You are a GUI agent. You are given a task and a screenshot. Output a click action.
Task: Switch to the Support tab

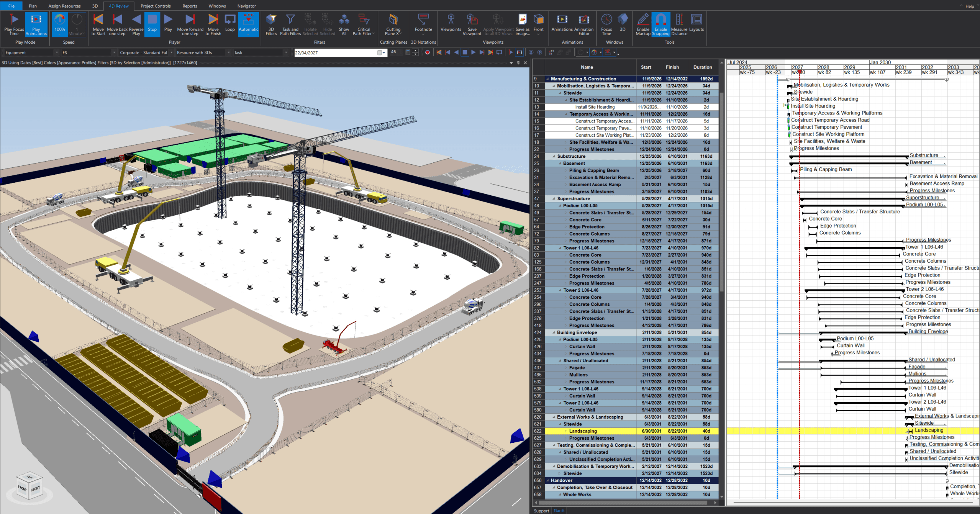541,511
